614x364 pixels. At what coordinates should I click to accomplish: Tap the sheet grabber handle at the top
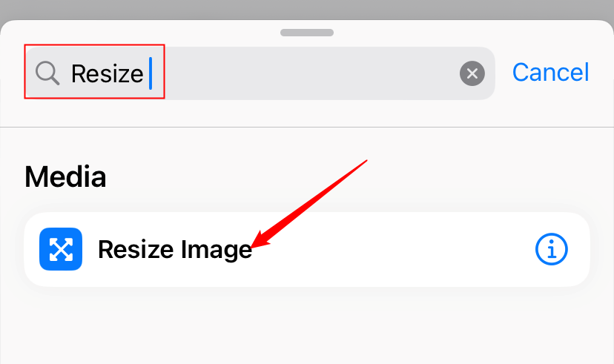point(306,32)
